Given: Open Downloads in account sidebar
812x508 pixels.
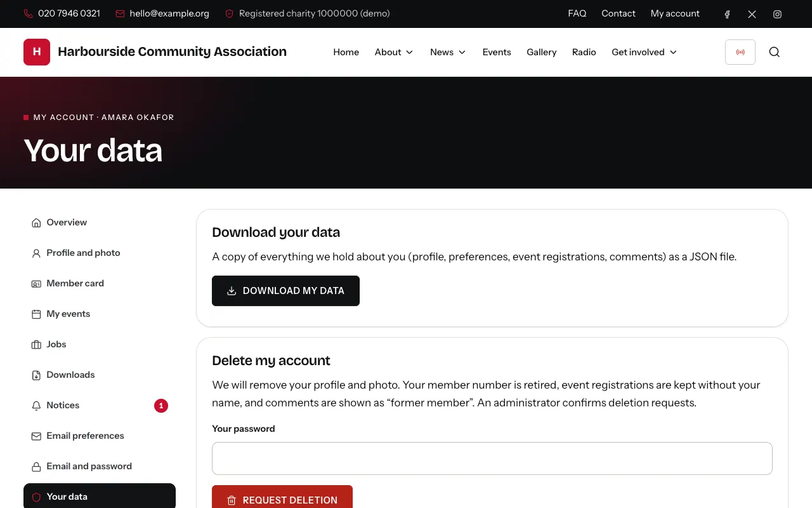Looking at the screenshot, I should tap(100, 375).
